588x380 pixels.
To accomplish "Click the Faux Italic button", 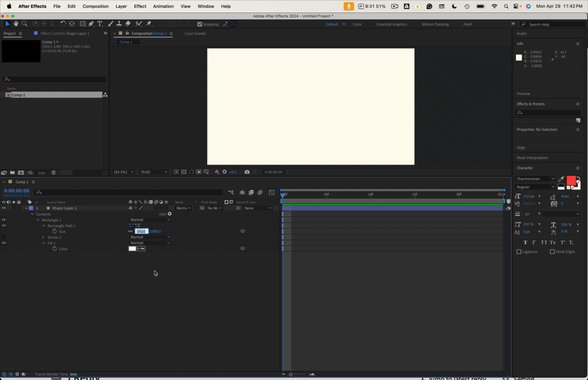I will click(x=534, y=243).
